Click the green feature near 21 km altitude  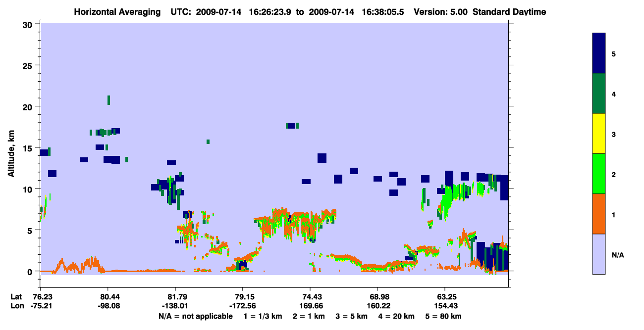pyautogui.click(x=108, y=100)
